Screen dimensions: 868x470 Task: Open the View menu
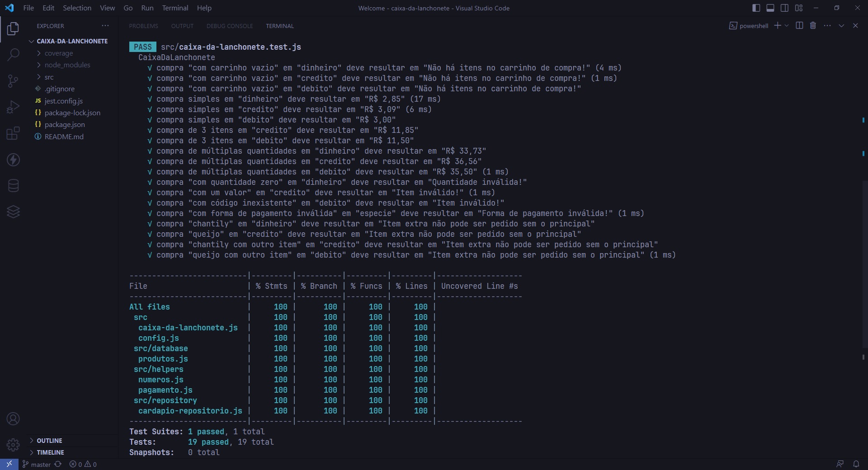pos(107,8)
